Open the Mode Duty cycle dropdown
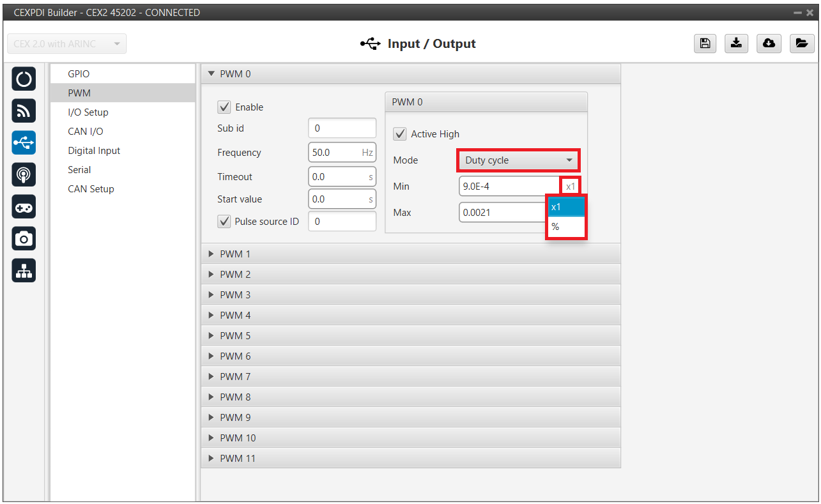 click(x=518, y=160)
